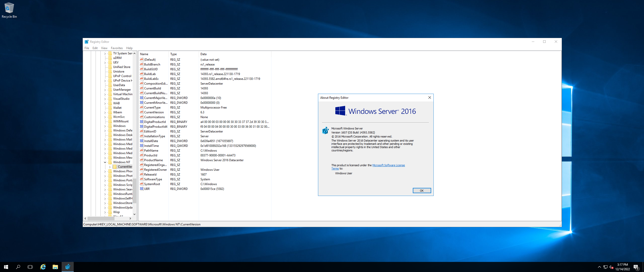This screenshot has width=644, height=272.
Task: Click the Windows Start button
Action: coord(6,267)
